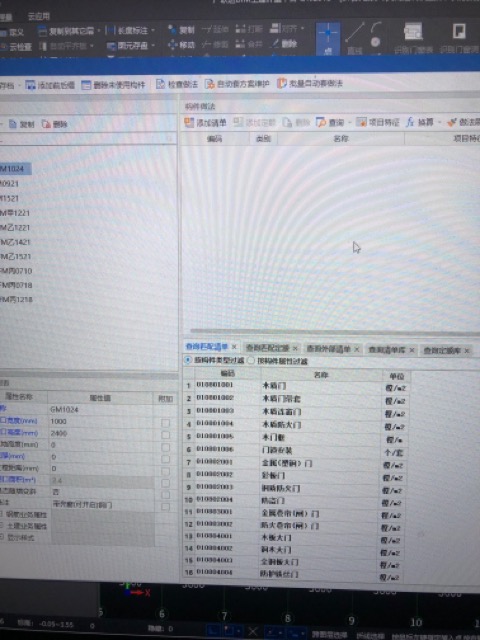Screen dimensions: 480x640
Task: Open the dropdown arrow beside 换算
Action: point(439,122)
